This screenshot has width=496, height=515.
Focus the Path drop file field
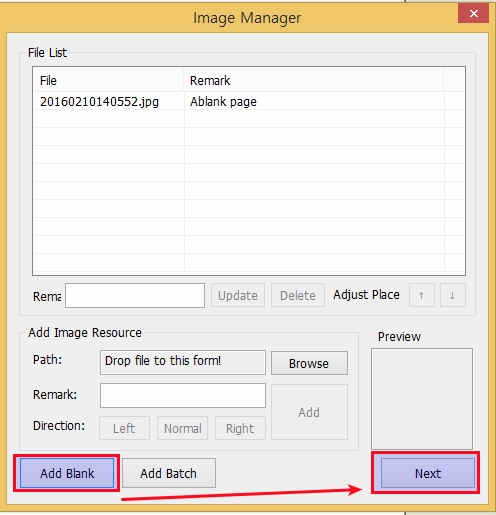pyautogui.click(x=183, y=362)
